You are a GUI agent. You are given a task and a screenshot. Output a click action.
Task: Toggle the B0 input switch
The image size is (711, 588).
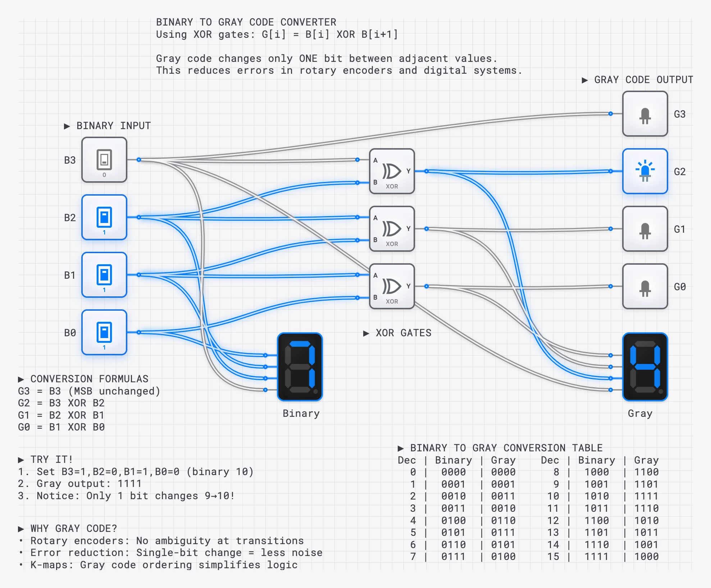[104, 332]
